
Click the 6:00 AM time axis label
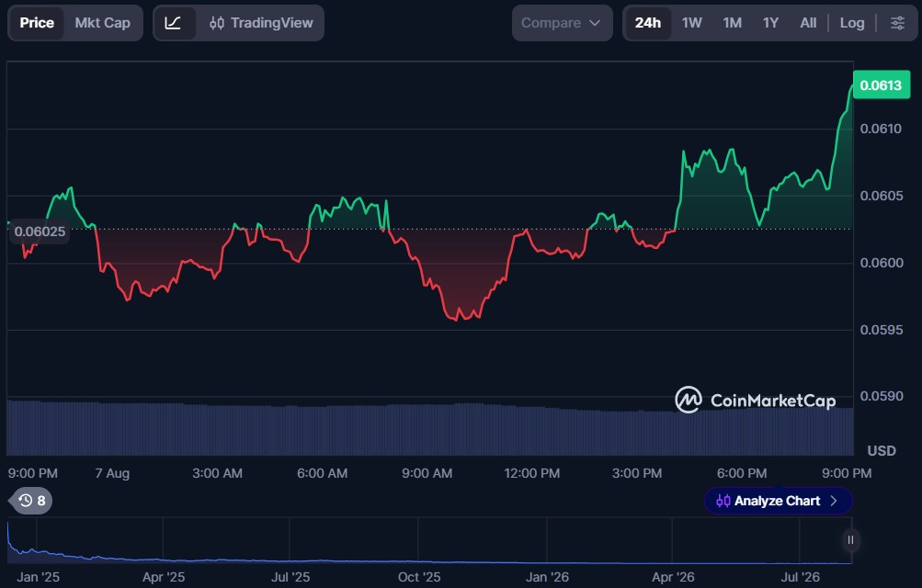pyautogui.click(x=322, y=473)
